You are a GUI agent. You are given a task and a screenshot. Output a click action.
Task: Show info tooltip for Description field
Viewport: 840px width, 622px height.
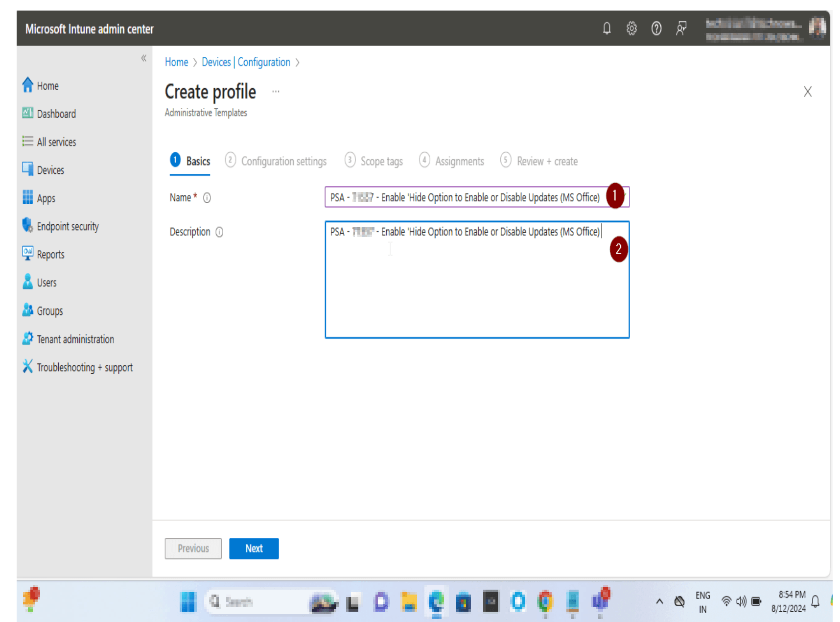[220, 232]
